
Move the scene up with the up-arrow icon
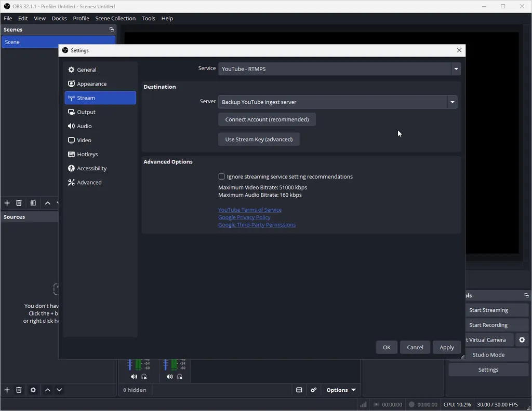click(x=47, y=203)
